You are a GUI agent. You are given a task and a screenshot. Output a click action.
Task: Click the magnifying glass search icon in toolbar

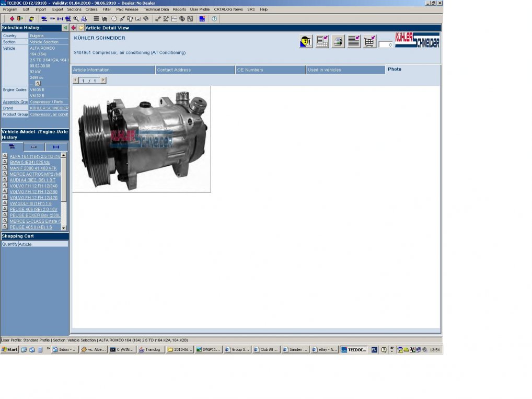(76, 19)
